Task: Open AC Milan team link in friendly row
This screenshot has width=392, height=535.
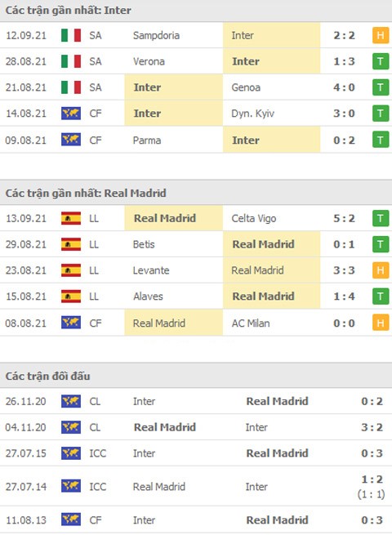Action: [251, 323]
